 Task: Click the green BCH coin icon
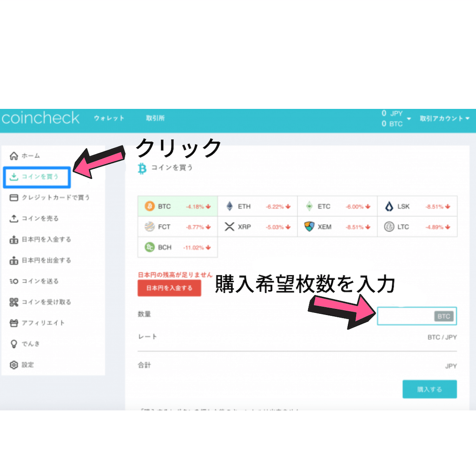click(149, 247)
